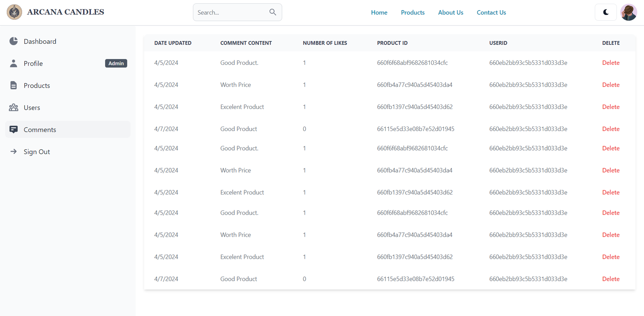
Task: Select the Arcana Candles brand title
Action: 65,12
